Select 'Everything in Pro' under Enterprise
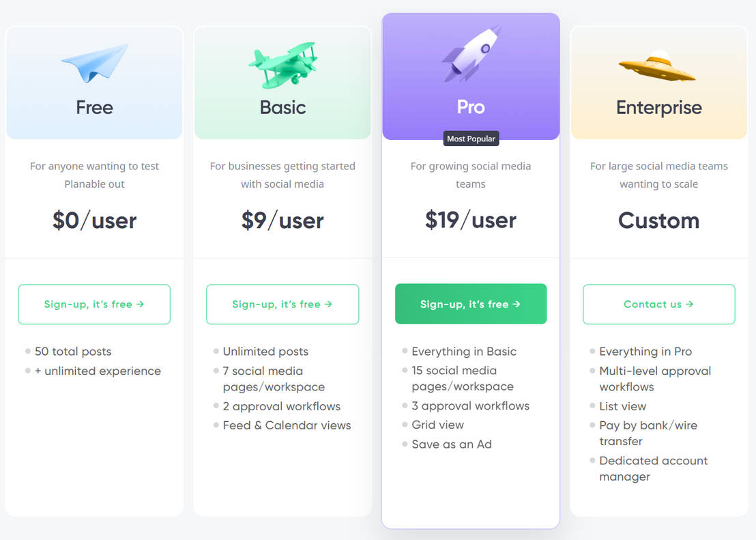 tap(645, 351)
